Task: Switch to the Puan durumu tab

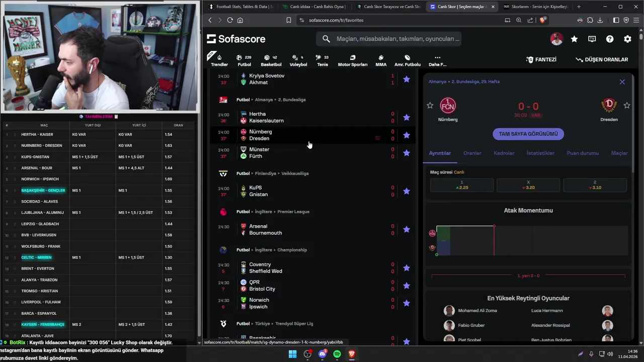Action: coord(583,153)
